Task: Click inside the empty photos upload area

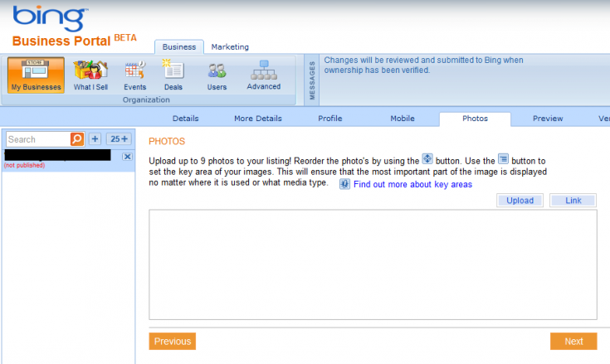Action: coord(373,265)
